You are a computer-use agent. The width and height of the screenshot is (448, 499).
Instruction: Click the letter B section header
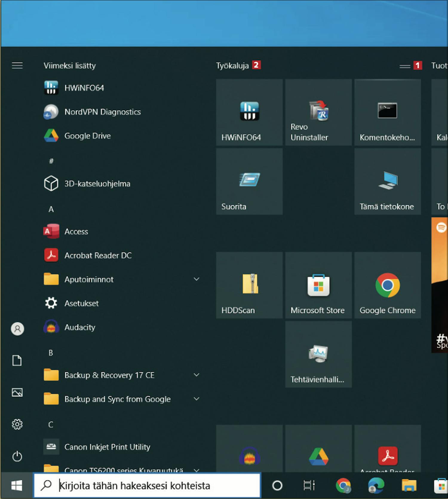point(51,353)
